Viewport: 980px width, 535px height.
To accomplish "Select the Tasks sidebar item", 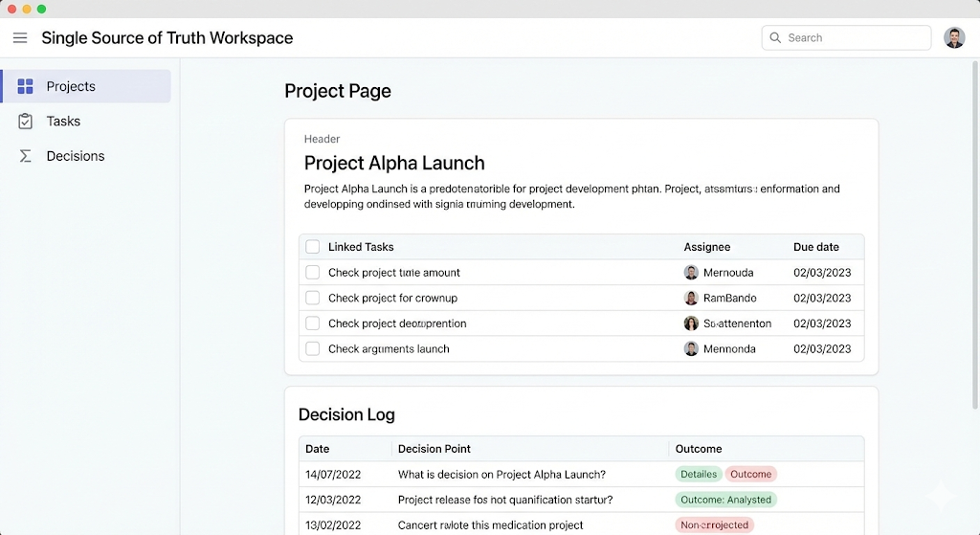I will click(63, 122).
